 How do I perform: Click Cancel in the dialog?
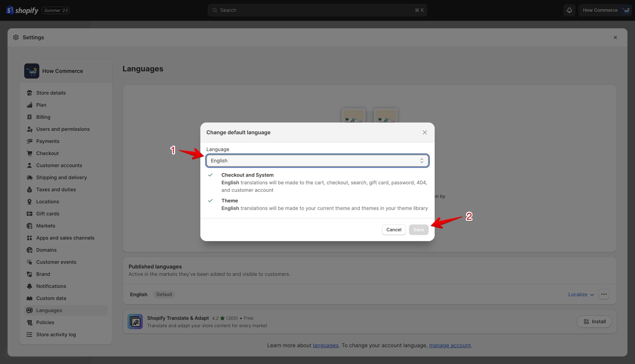[394, 229]
